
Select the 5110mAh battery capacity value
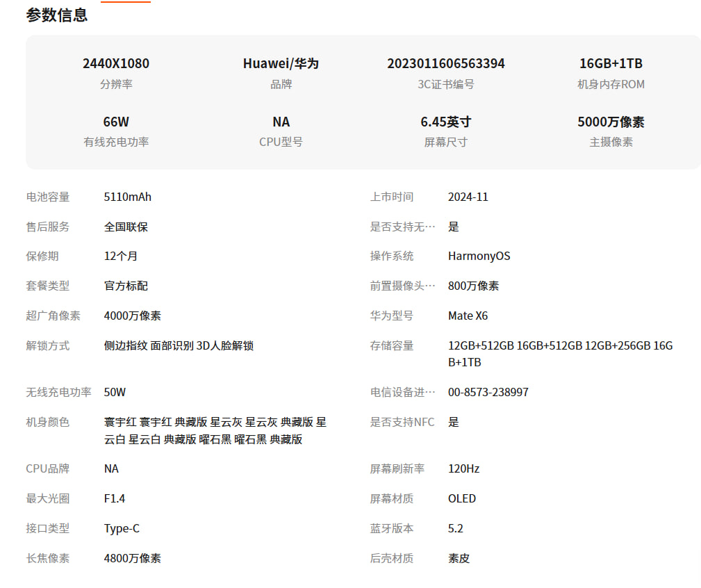tap(128, 197)
